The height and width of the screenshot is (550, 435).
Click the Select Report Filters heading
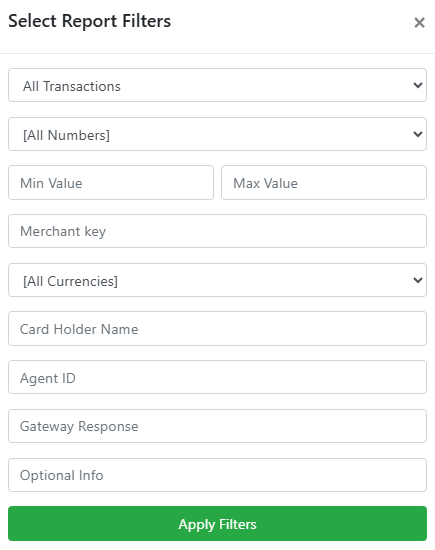pyautogui.click(x=89, y=21)
